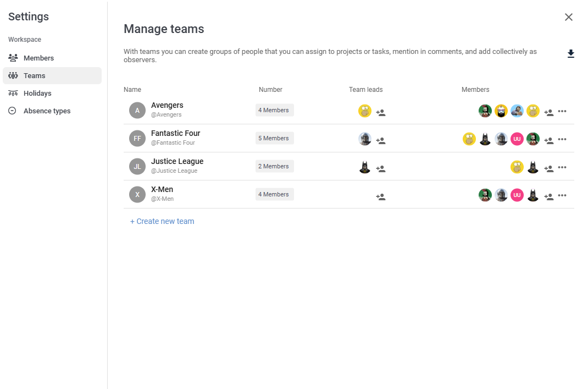The width and height of the screenshot is (588, 389).
Task: Open more options for Justice League row
Action: (x=562, y=167)
